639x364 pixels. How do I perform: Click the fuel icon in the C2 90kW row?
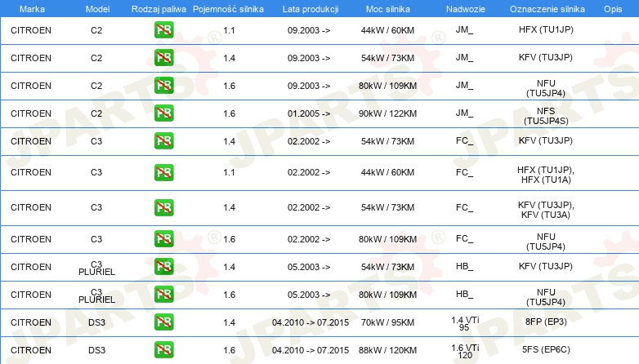(163, 113)
